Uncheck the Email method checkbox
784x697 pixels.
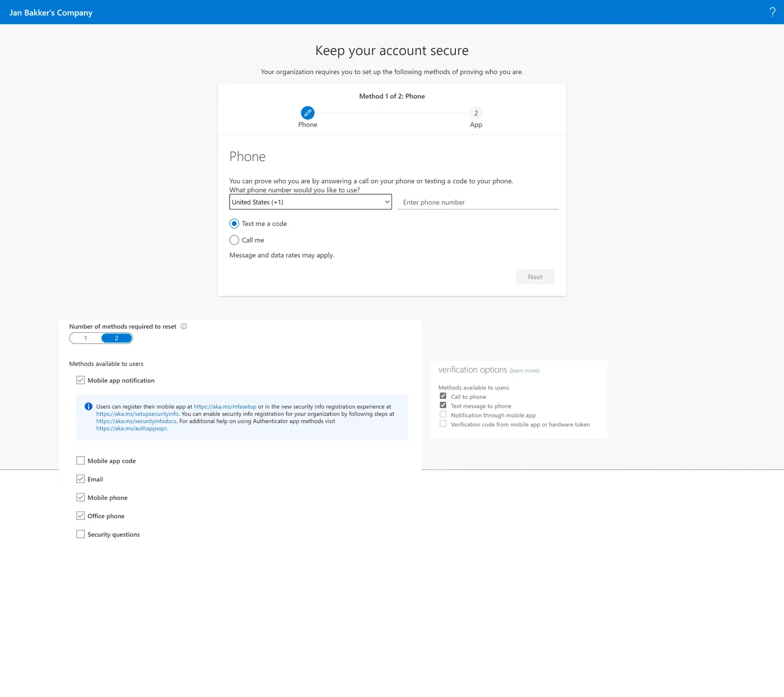[81, 479]
